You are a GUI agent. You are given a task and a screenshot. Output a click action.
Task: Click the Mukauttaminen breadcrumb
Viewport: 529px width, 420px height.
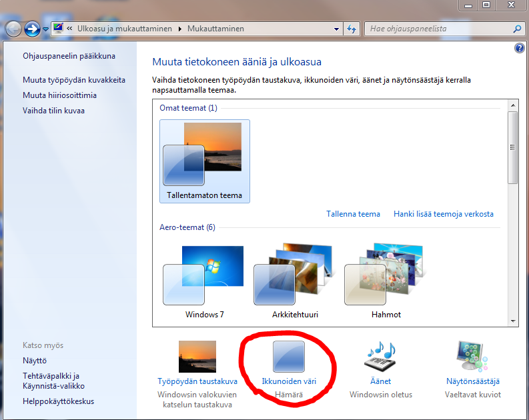coord(215,29)
